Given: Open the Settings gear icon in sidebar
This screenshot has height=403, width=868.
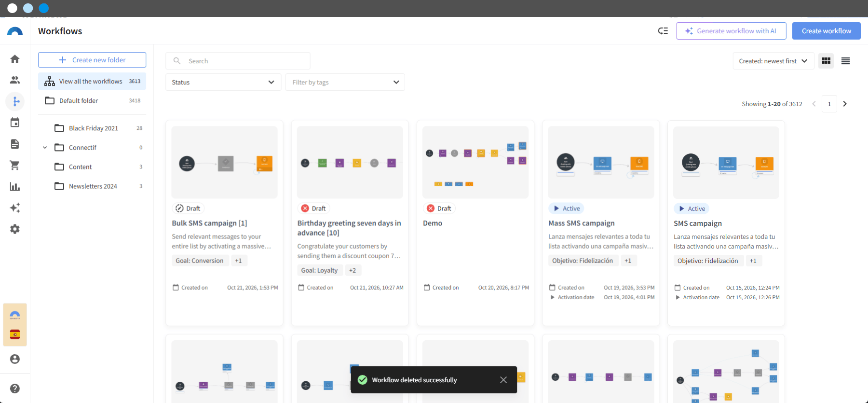Looking at the screenshot, I should [x=15, y=229].
